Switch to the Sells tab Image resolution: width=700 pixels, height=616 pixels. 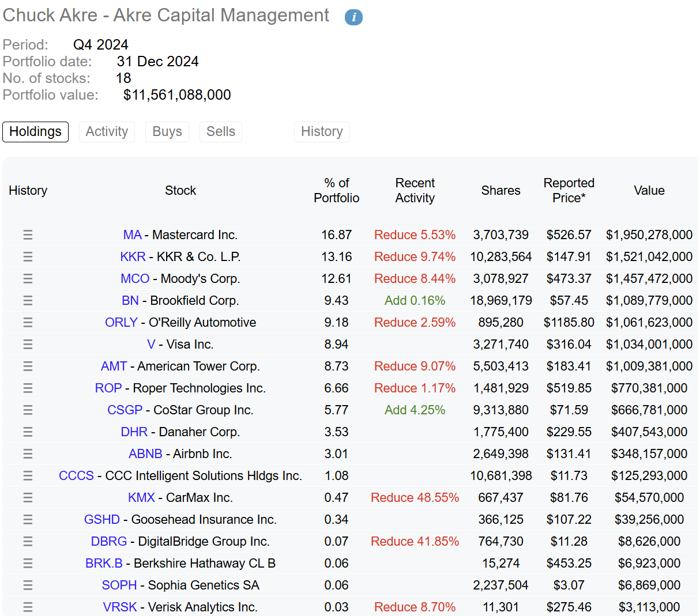coord(221,131)
